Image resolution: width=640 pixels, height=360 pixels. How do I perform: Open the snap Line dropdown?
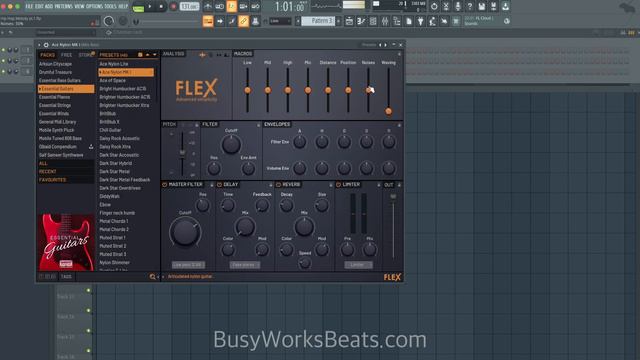280,21
